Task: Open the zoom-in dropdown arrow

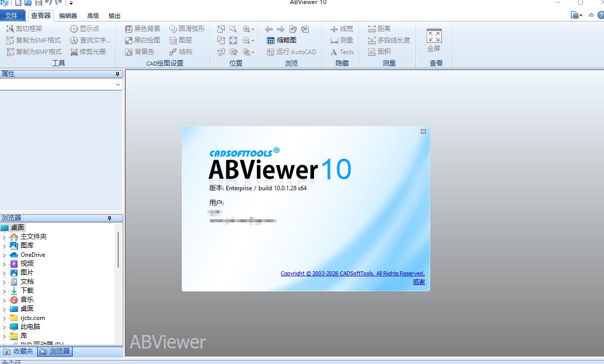Action: 253,29
